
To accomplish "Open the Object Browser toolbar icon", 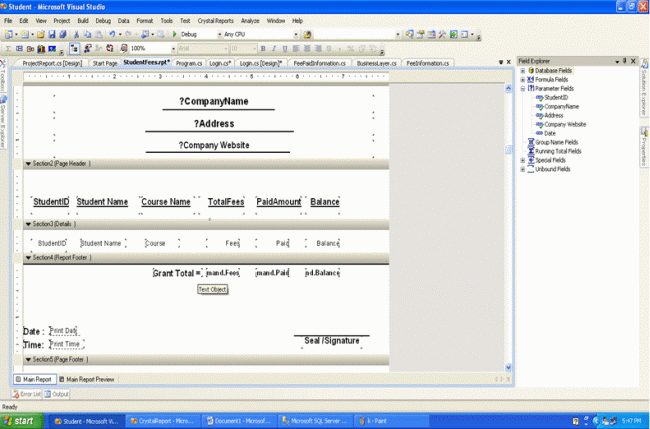I will point(432,34).
